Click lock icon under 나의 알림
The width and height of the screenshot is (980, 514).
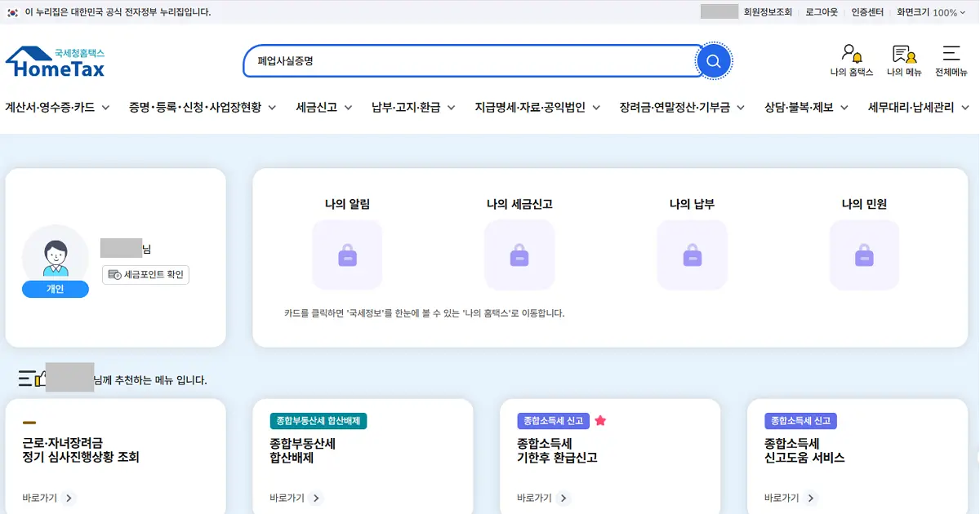pyautogui.click(x=347, y=255)
